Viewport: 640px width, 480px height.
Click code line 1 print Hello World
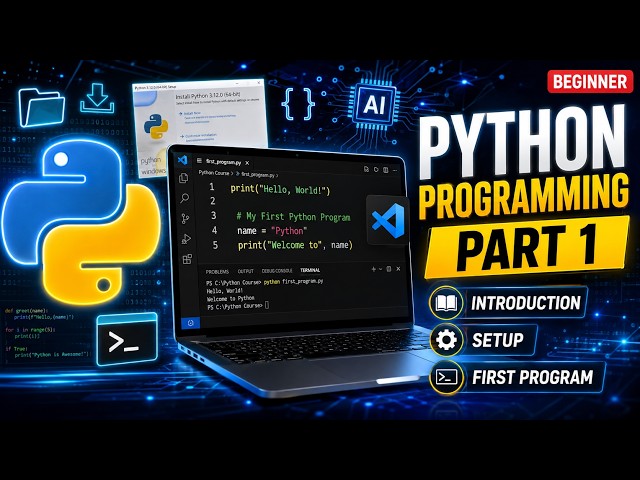280,189
